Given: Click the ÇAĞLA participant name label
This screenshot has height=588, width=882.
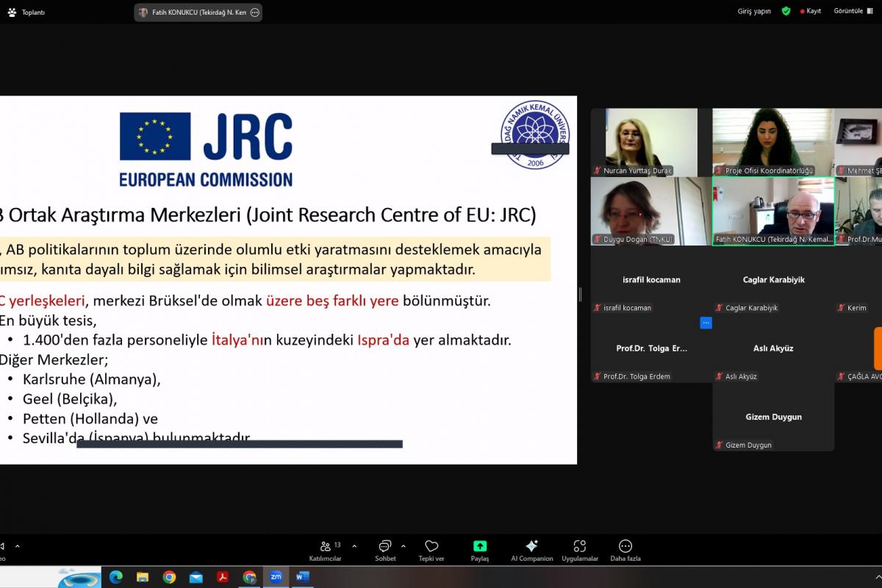Looking at the screenshot, I should [x=864, y=376].
